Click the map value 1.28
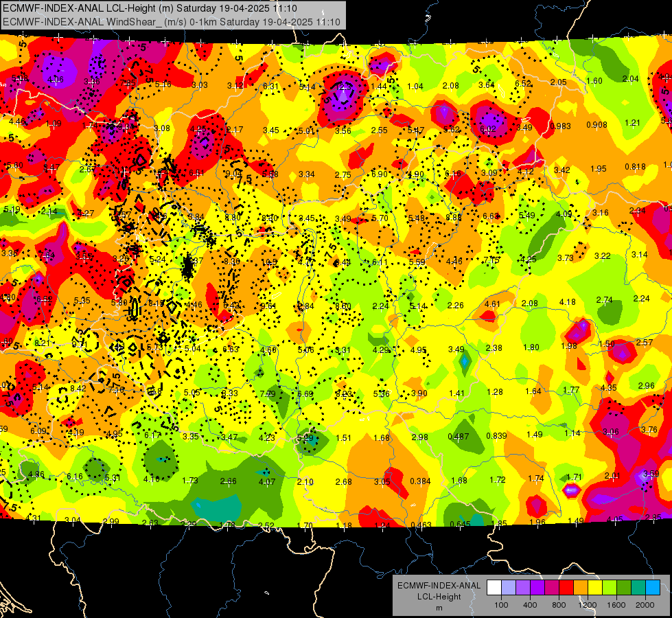Image resolution: width=672 pixels, height=618 pixels. click(x=495, y=392)
